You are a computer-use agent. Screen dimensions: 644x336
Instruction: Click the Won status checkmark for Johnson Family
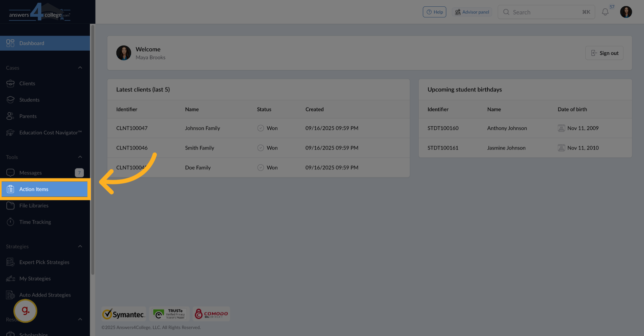click(261, 128)
